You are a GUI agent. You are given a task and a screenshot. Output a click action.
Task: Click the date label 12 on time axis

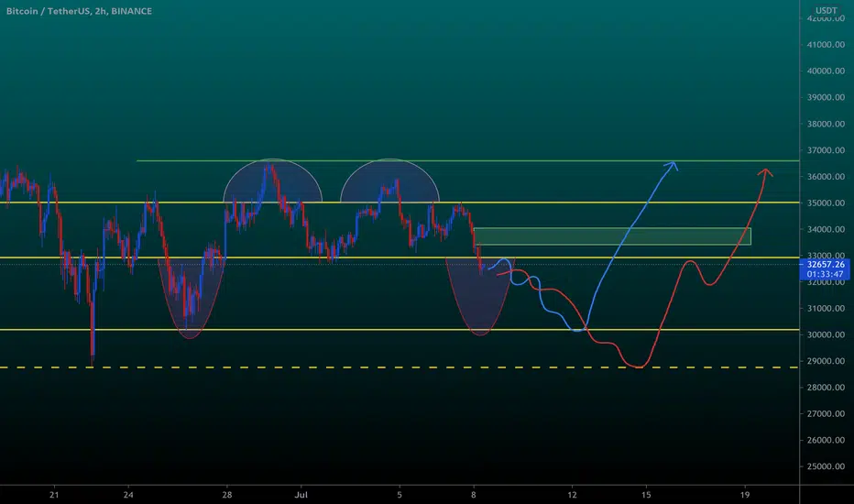[x=572, y=495]
